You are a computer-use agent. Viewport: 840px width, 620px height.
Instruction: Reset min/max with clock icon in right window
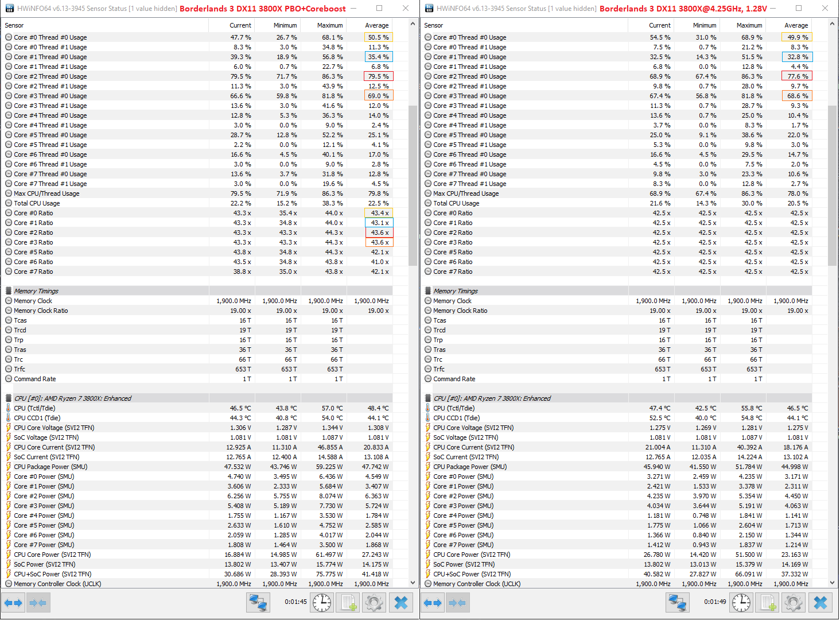click(741, 603)
